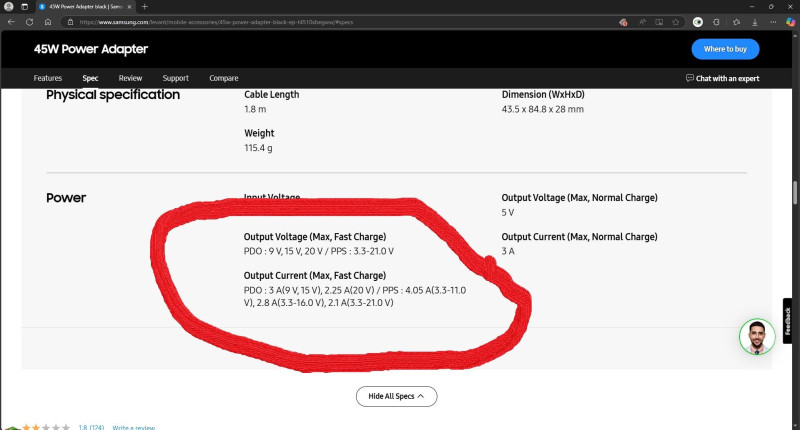Select the Spec tab

(x=90, y=78)
